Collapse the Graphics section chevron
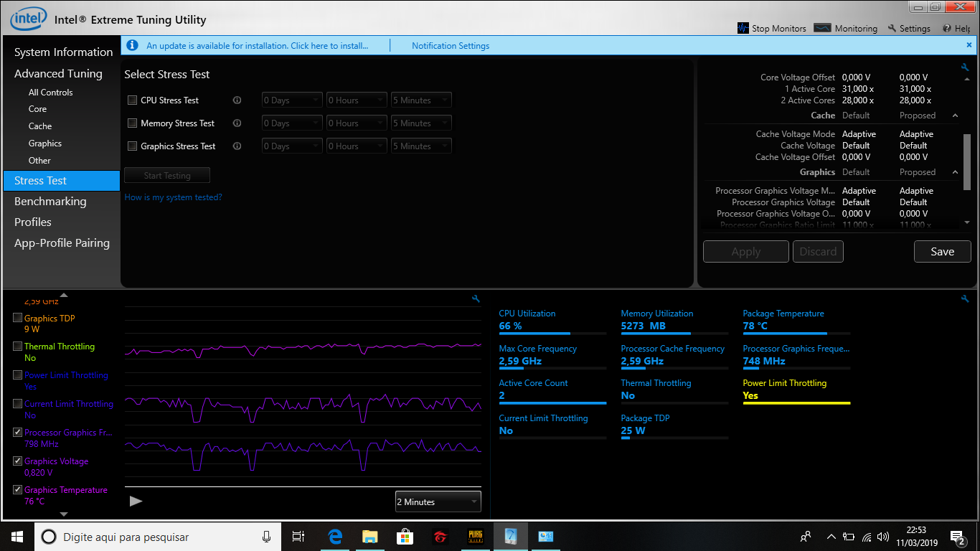980x551 pixels. (x=955, y=172)
